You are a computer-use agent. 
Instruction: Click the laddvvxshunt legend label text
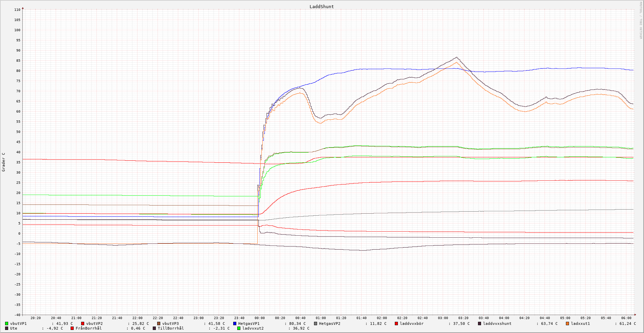(x=497, y=324)
